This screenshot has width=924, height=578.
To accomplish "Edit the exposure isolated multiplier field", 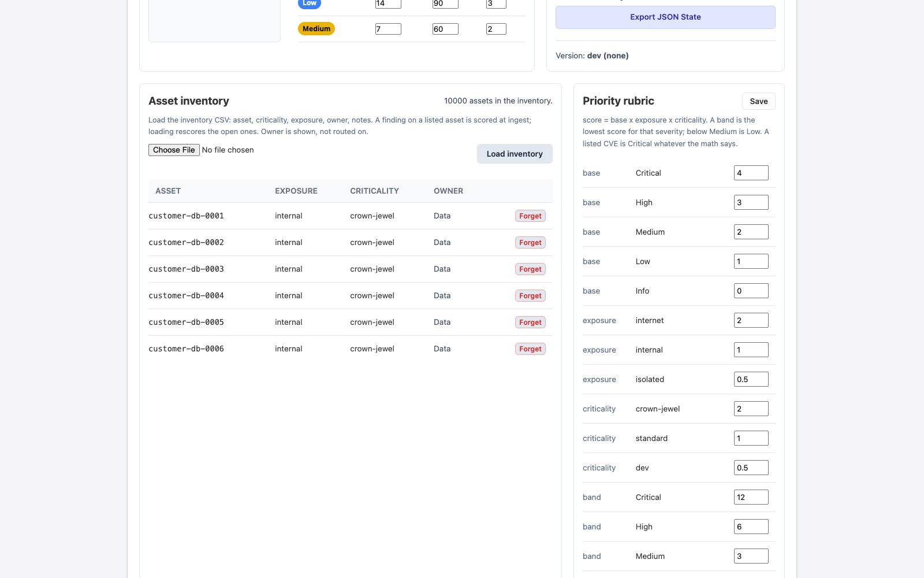I will 751,379.
